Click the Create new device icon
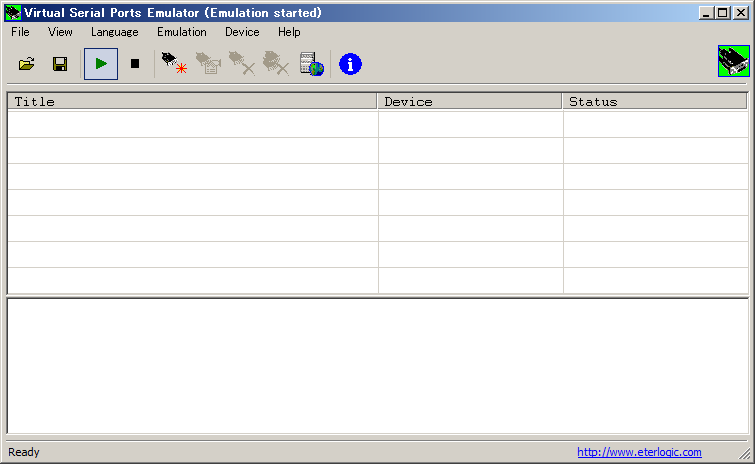Viewport: 755px width, 464px height. click(x=174, y=64)
